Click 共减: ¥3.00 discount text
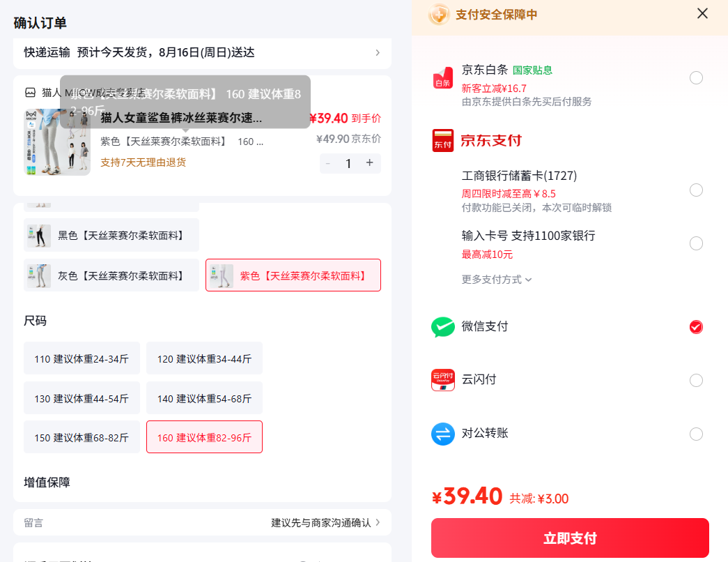Image resolution: width=728 pixels, height=562 pixels. pos(539,499)
